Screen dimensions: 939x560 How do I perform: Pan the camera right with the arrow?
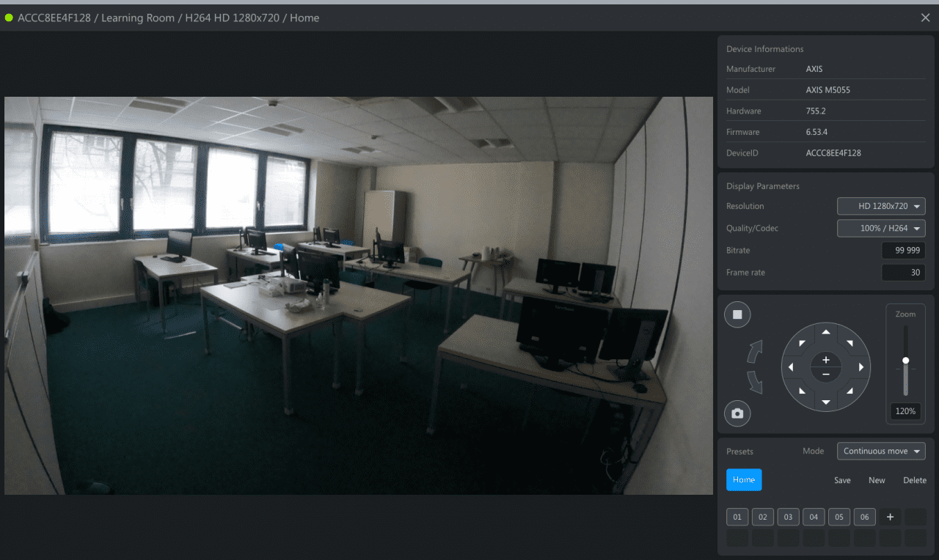point(861,367)
